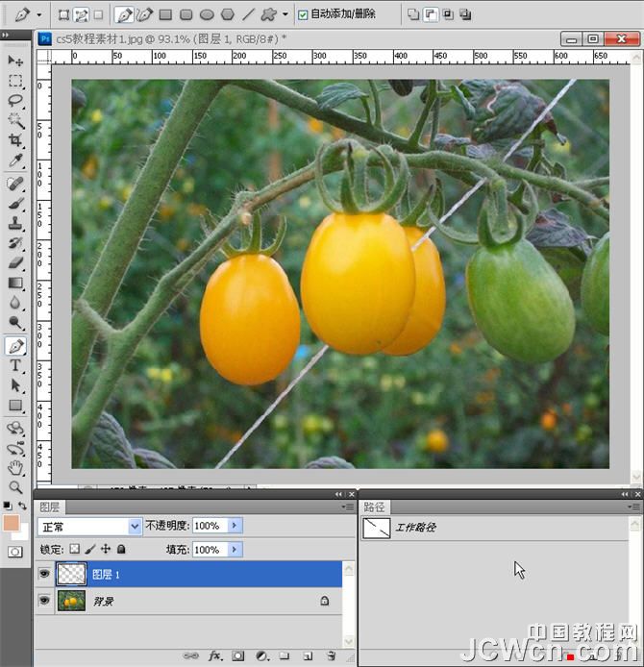Select the Crop tool

click(15, 140)
